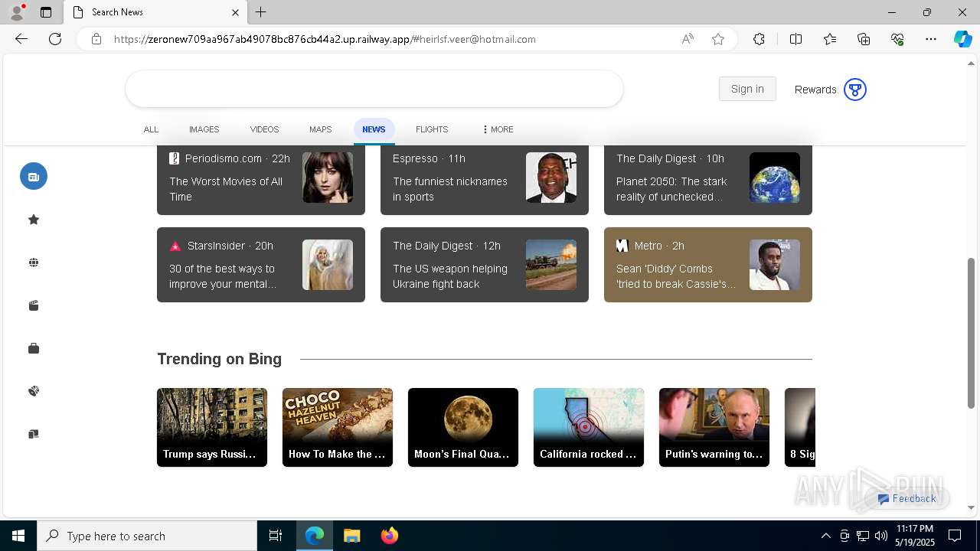Switch to the FLIGHTS search tab

(432, 129)
